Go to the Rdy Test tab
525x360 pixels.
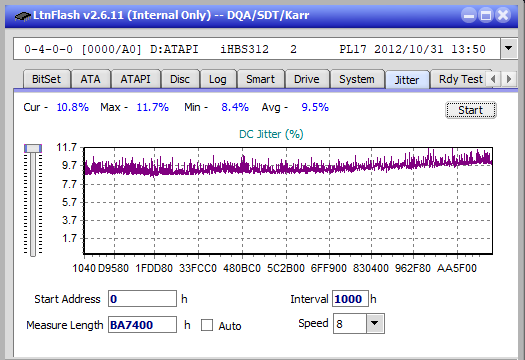[461, 79]
